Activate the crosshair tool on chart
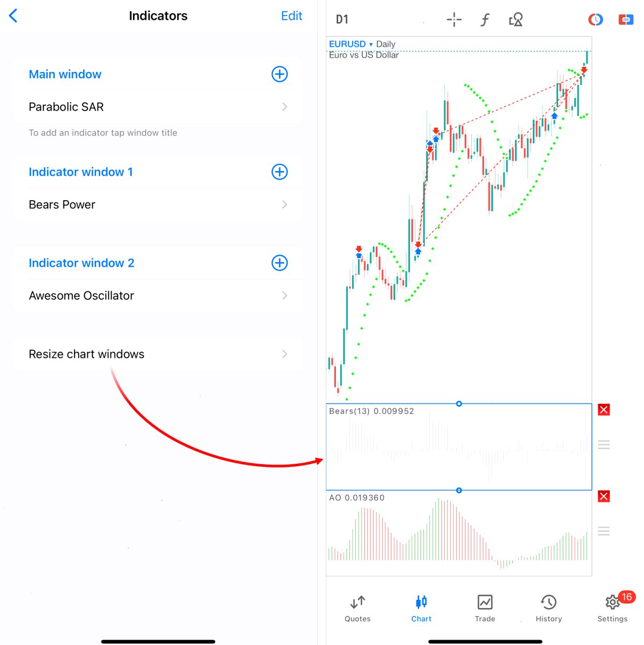 [454, 20]
